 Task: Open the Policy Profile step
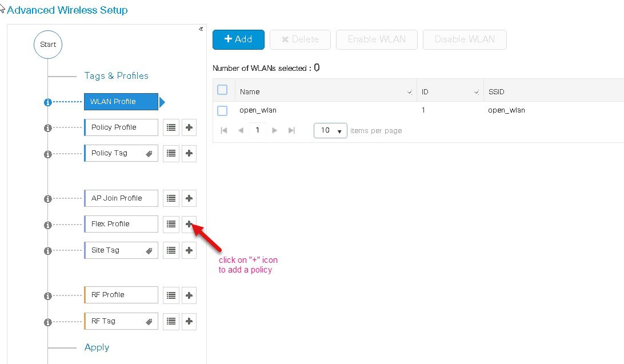click(121, 127)
